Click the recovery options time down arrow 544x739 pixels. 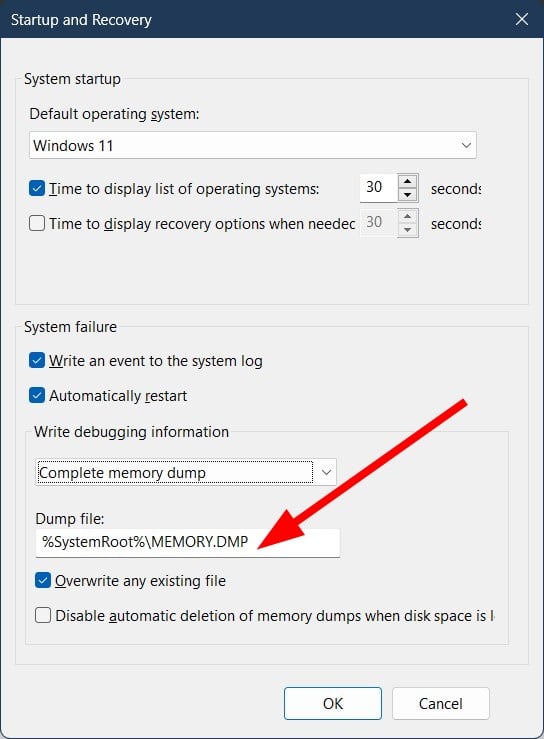click(408, 230)
